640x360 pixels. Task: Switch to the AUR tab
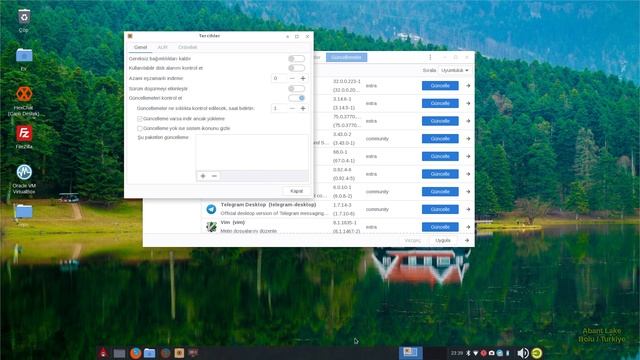click(x=162, y=47)
